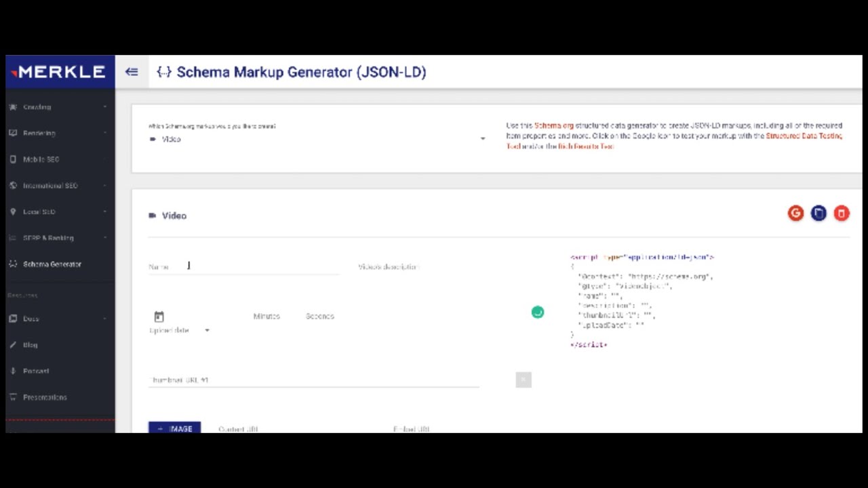The height and width of the screenshot is (488, 868).
Task: Reset the form with the red trash icon
Action: (x=842, y=213)
